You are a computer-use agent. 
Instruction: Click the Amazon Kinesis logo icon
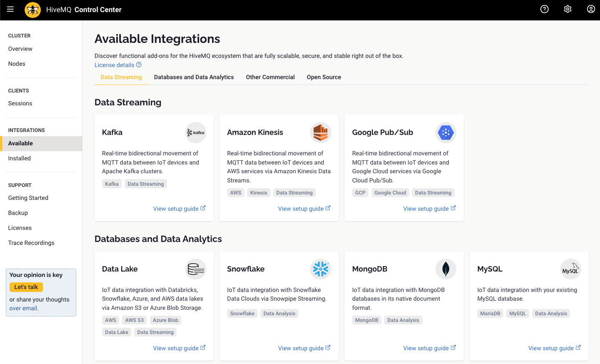[321, 132]
